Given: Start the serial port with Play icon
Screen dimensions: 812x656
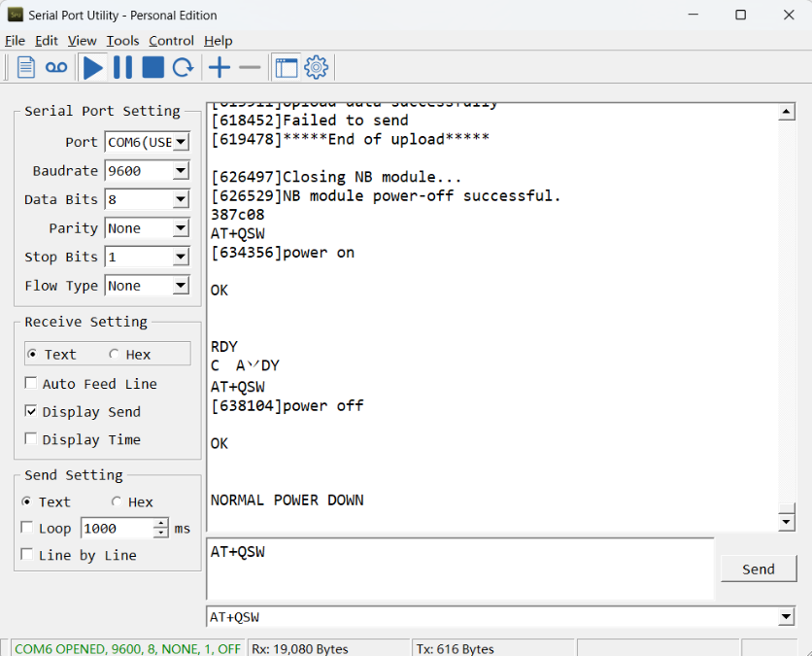Looking at the screenshot, I should (93, 67).
